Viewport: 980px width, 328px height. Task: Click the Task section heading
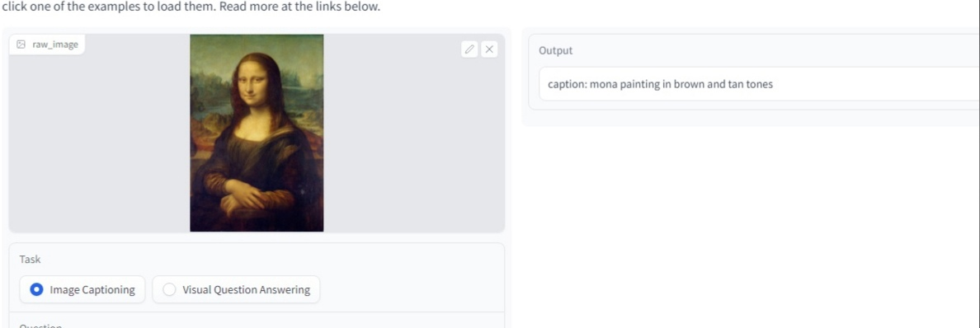pos(30,260)
